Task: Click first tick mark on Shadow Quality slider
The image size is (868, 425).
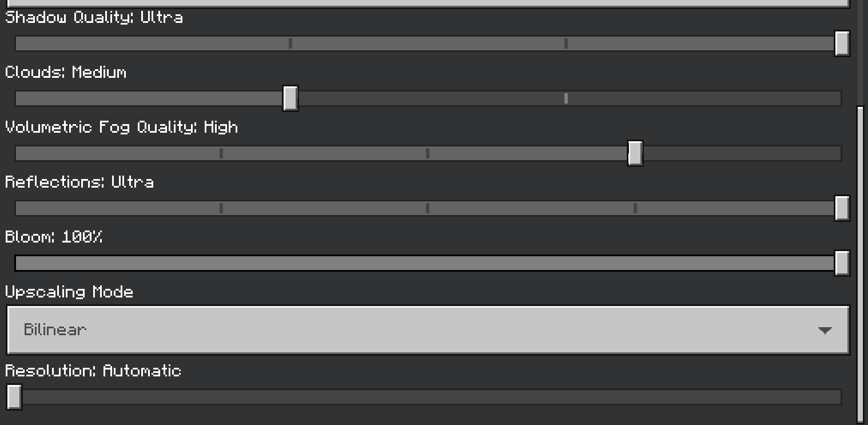Action: [x=290, y=43]
